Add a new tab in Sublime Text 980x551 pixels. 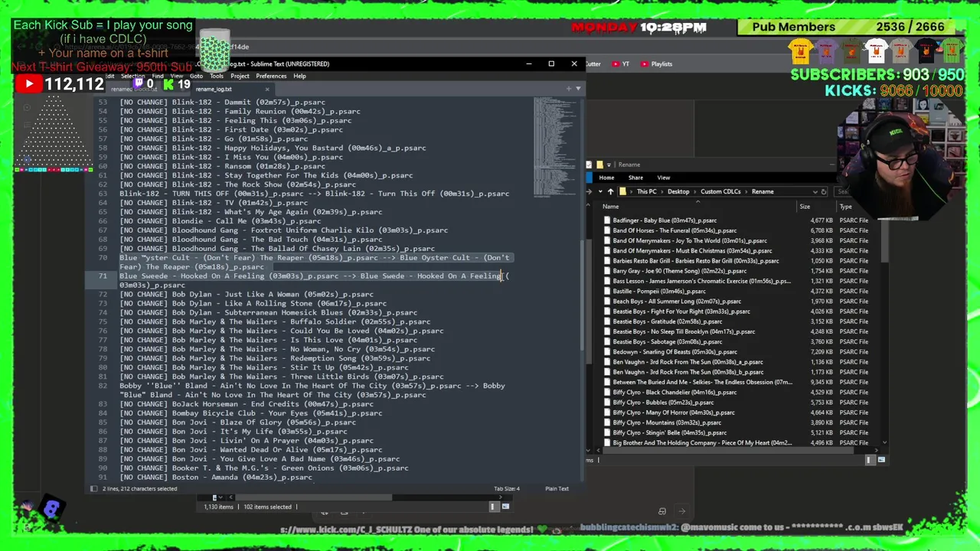(569, 89)
